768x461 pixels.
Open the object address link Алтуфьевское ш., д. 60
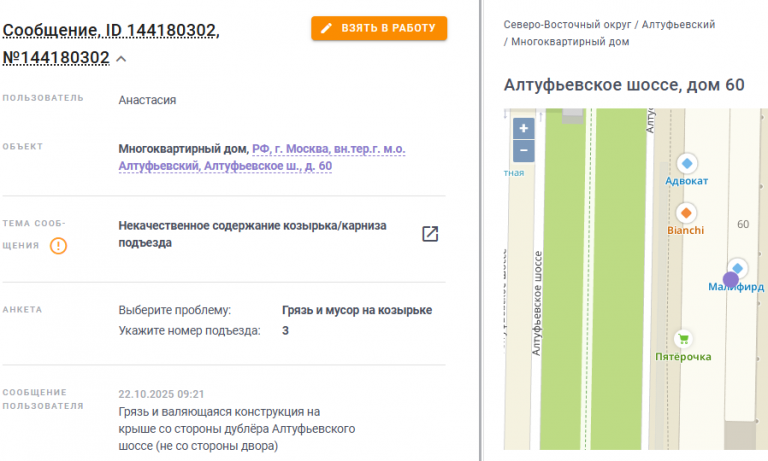[x=262, y=157]
